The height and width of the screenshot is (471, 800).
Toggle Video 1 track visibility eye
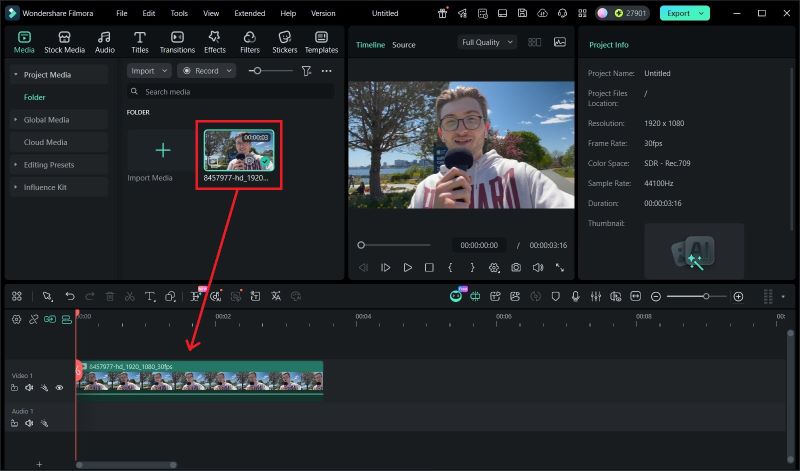click(59, 388)
